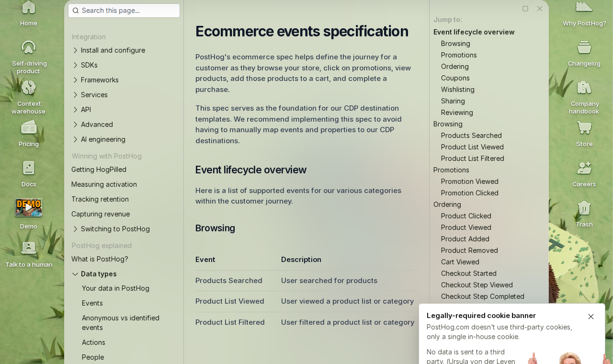Open Getting HogPilled page

point(99,170)
